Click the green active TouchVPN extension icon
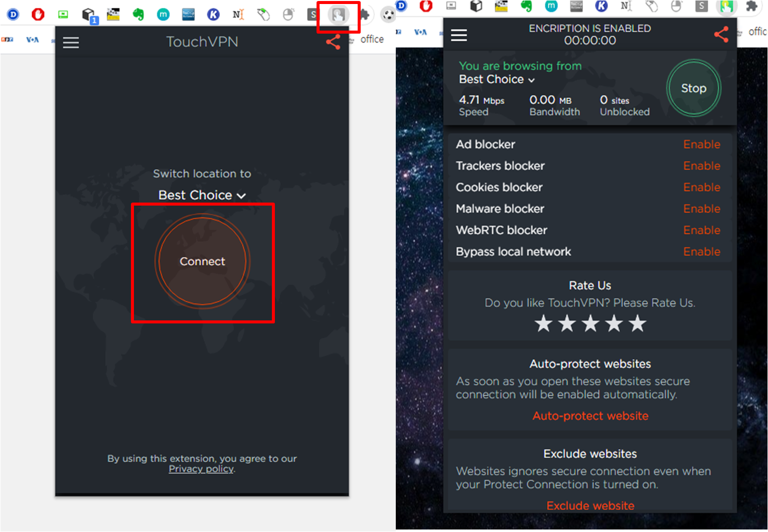 coord(727,6)
